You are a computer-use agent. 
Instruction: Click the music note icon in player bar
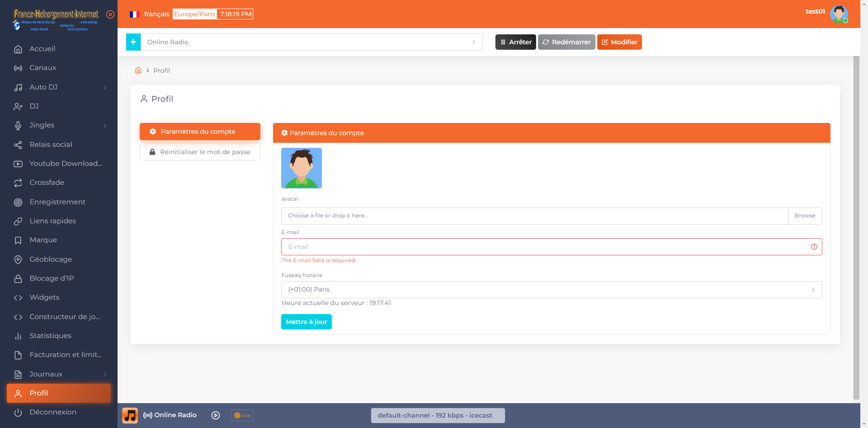click(130, 415)
